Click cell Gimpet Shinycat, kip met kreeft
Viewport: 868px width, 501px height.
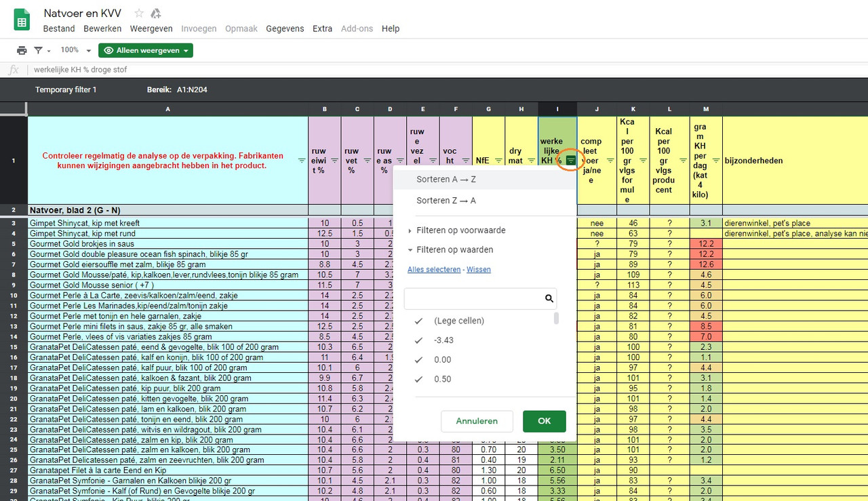pos(167,223)
